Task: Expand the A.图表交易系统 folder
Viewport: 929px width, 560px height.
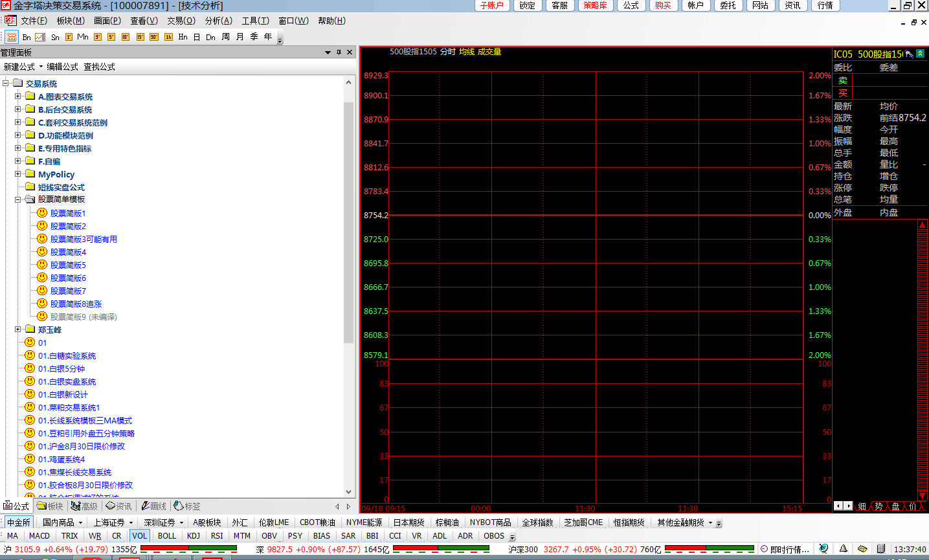Action: [18, 96]
